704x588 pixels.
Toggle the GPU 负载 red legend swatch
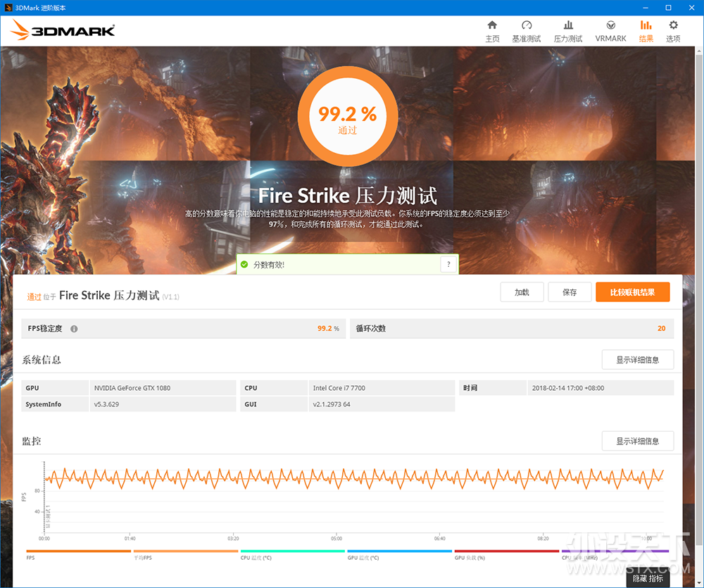pos(507,551)
